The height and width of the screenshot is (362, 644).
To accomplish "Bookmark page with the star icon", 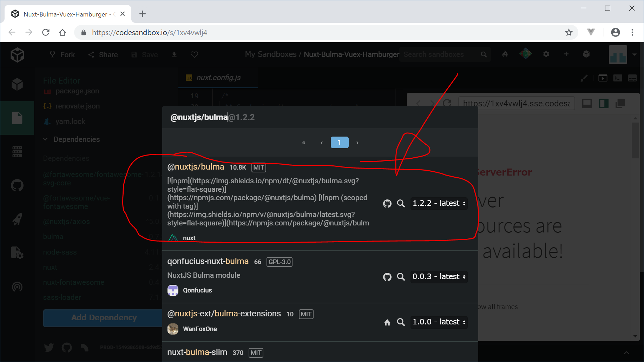I will point(569,33).
